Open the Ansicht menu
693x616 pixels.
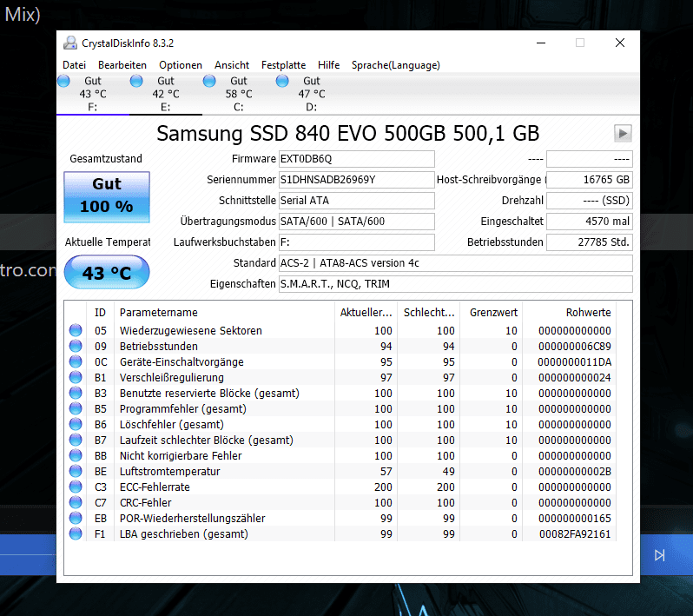click(x=232, y=65)
